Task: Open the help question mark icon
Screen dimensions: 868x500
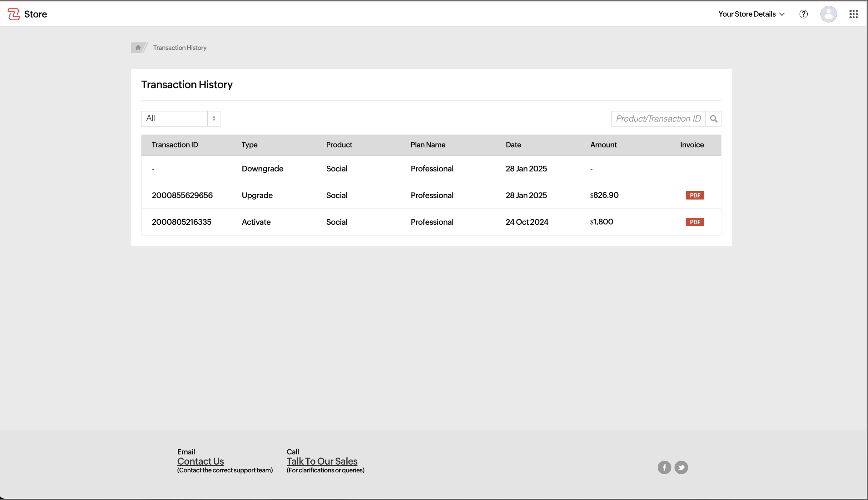Action: [803, 14]
